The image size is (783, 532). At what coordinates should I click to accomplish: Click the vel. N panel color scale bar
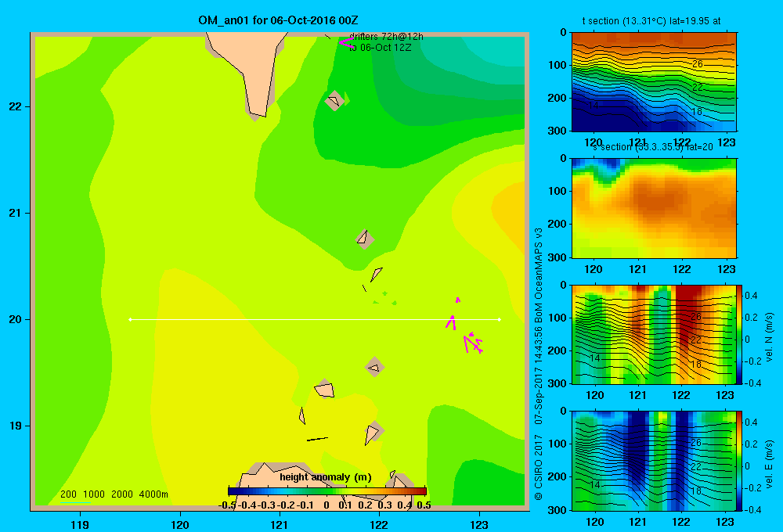tap(739, 334)
